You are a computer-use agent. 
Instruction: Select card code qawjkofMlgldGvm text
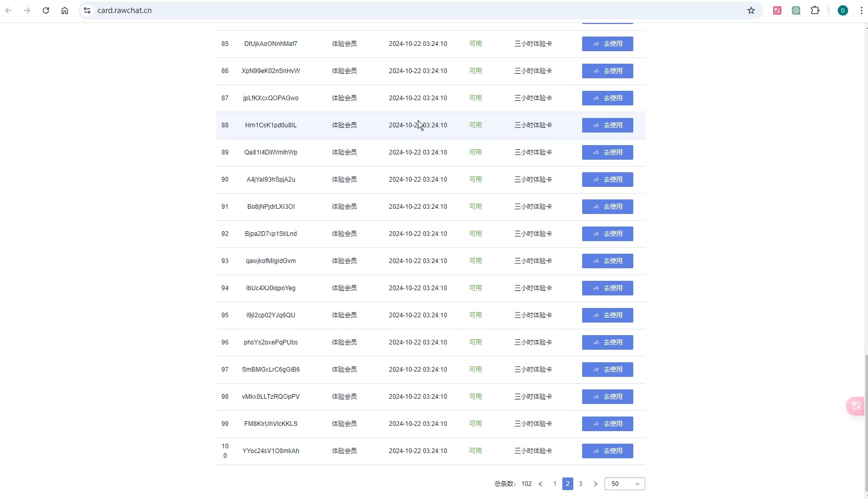pyautogui.click(x=271, y=261)
